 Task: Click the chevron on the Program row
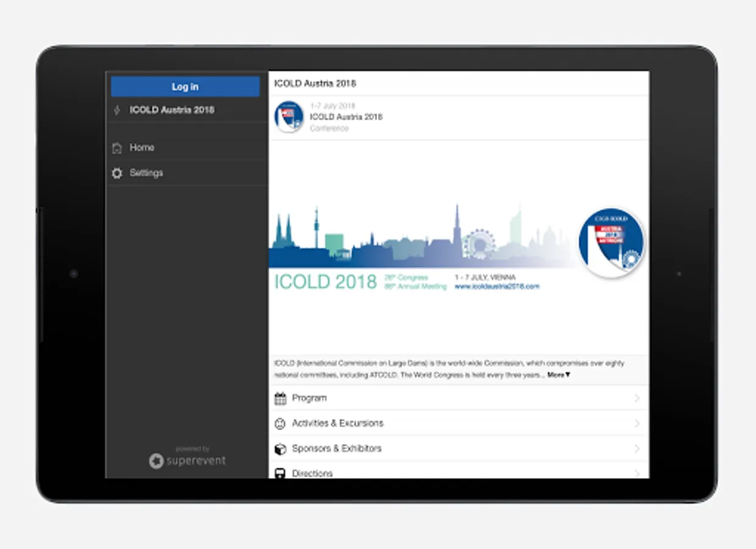[636, 398]
